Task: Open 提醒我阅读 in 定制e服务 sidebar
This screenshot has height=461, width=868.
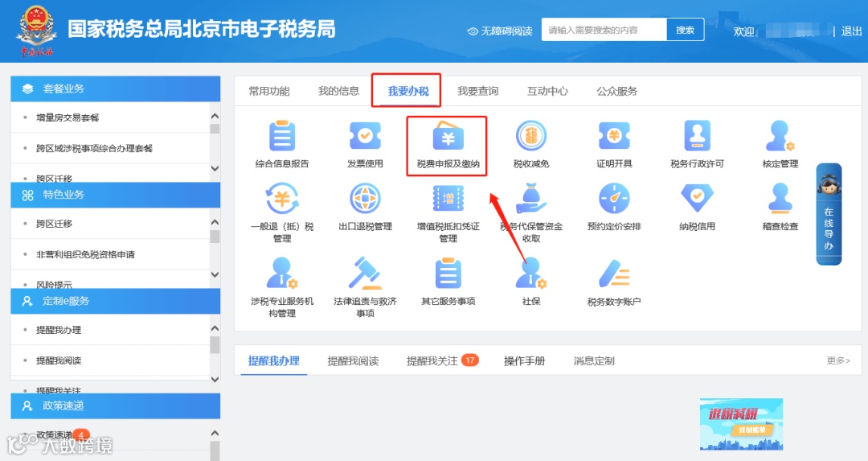Action: point(59,360)
